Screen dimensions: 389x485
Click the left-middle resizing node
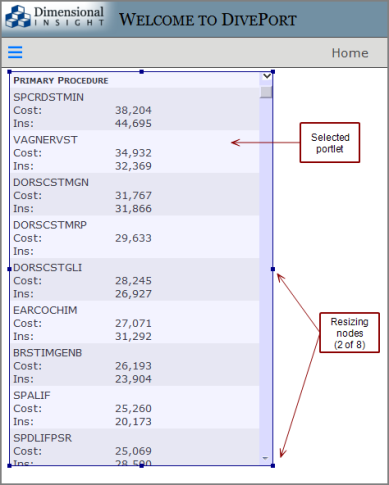click(10, 269)
